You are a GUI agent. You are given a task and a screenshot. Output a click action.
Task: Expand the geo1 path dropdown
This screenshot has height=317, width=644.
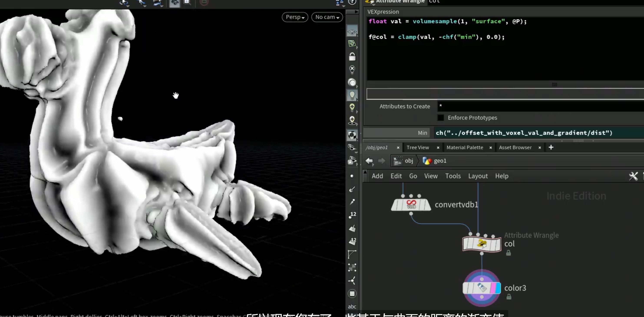[x=434, y=161]
